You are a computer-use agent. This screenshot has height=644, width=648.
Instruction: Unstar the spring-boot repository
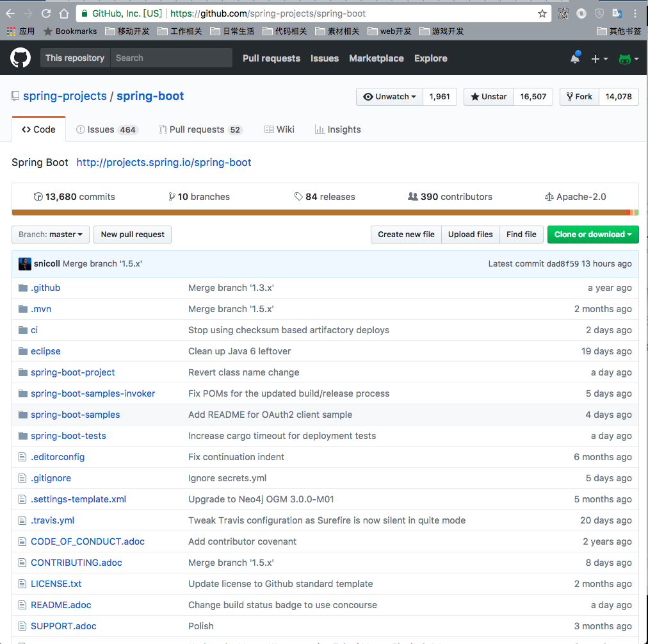[x=489, y=97]
